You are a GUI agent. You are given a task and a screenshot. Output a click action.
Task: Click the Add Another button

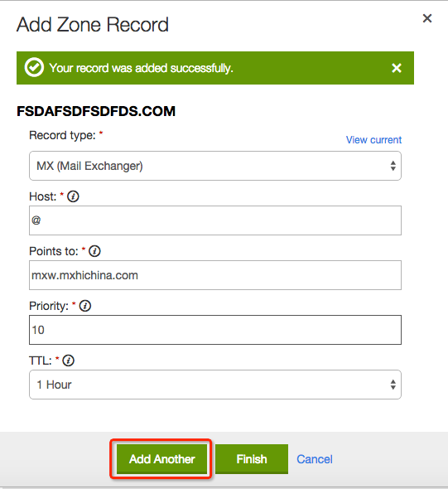[161, 459]
